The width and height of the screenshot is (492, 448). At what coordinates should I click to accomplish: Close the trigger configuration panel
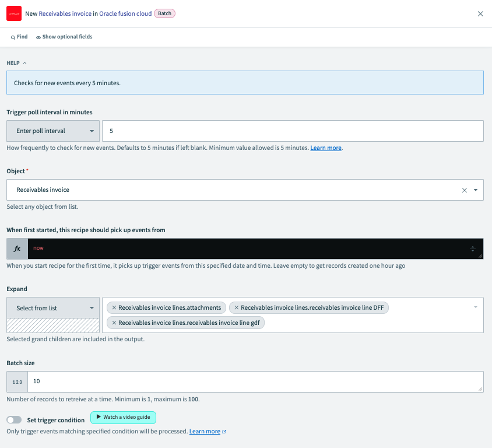pos(480,14)
